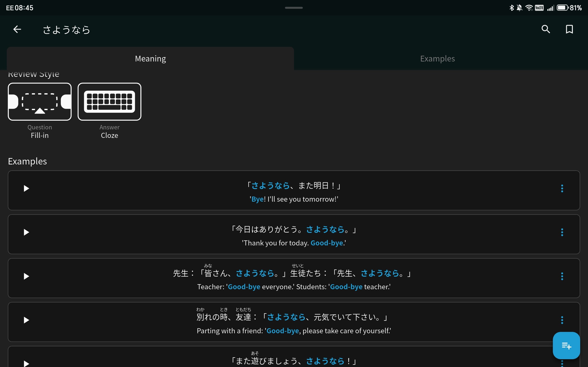Tap the blue add-to-list floating button
The image size is (588, 367).
tap(566, 345)
